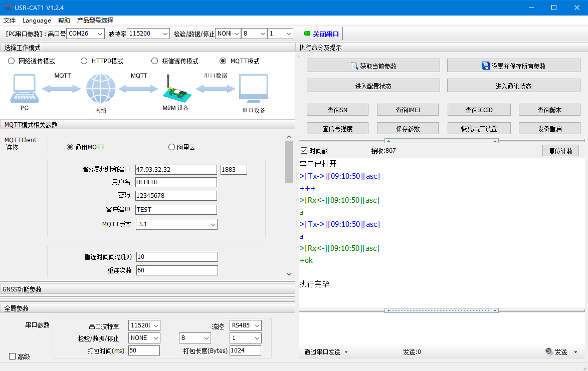Click the green serial port status indicator
Image resolution: width=588 pixels, height=371 pixels.
307,34
